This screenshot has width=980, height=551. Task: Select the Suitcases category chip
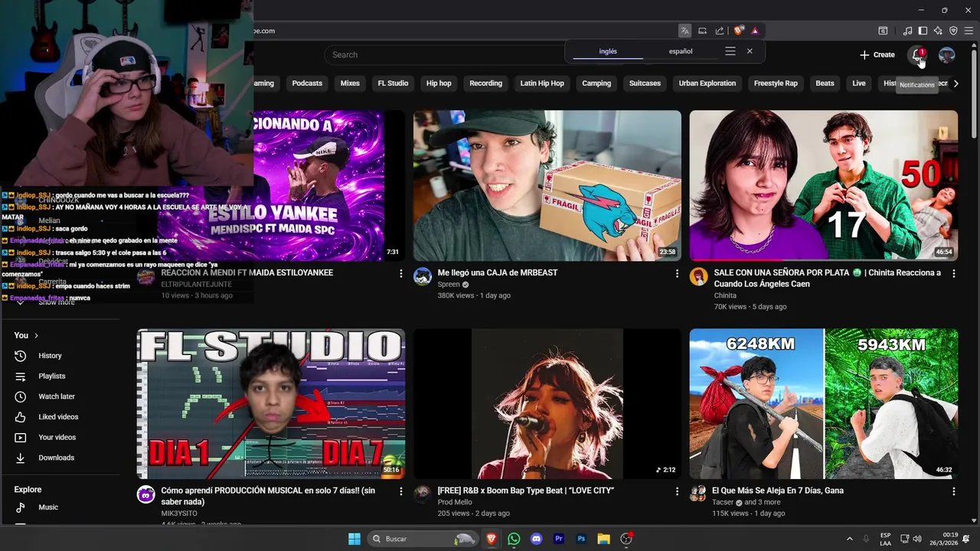pyautogui.click(x=645, y=83)
